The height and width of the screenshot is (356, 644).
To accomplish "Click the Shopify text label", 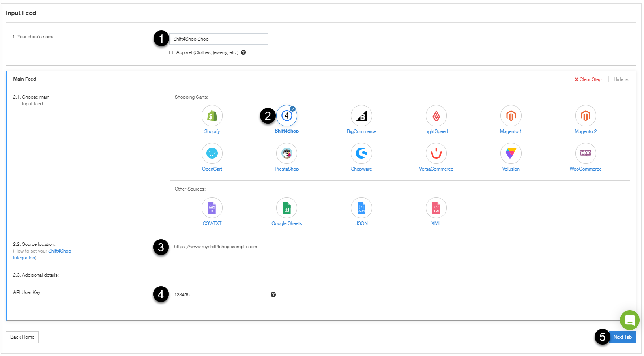I will (212, 131).
